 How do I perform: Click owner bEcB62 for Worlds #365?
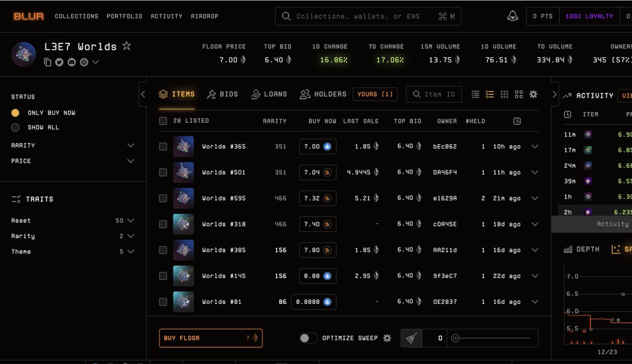445,146
